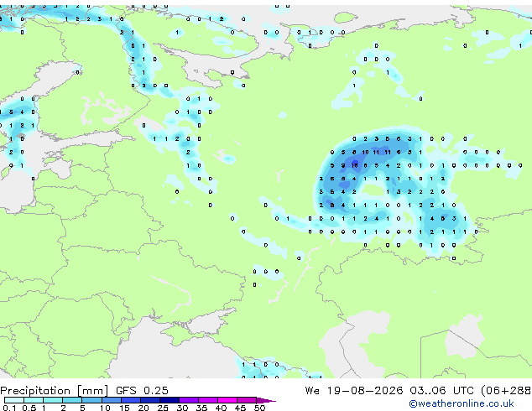Click the '16' precipitation maximum value on map
This screenshot has height=411, width=532.
pos(355,165)
